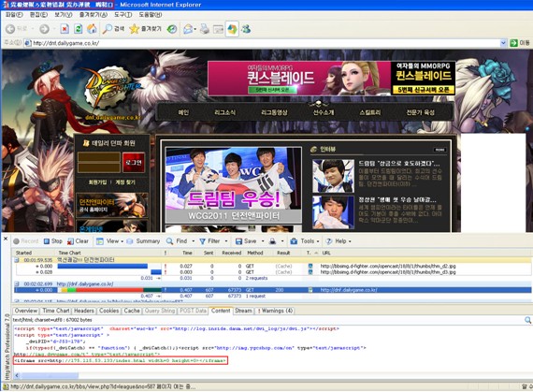533x392 pixels.
Task: Open the Messenger icon in IE toolbar
Action: [x=246, y=29]
